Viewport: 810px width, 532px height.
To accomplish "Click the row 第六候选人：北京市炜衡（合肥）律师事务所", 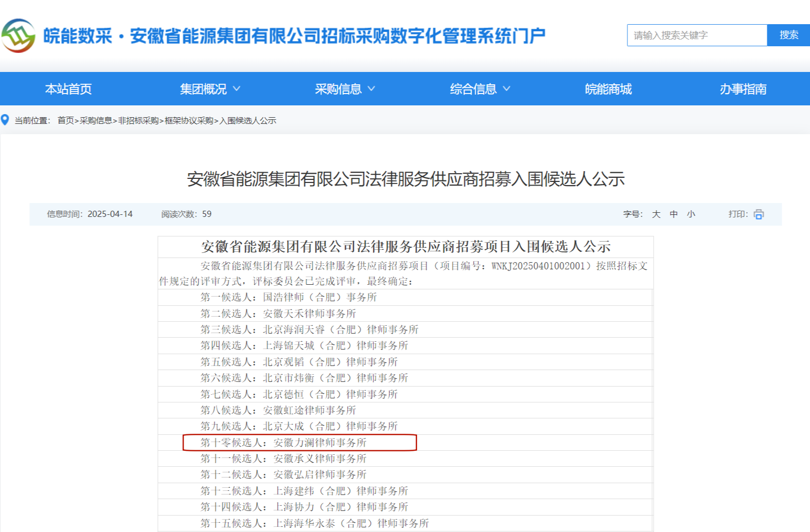I will tap(405, 378).
